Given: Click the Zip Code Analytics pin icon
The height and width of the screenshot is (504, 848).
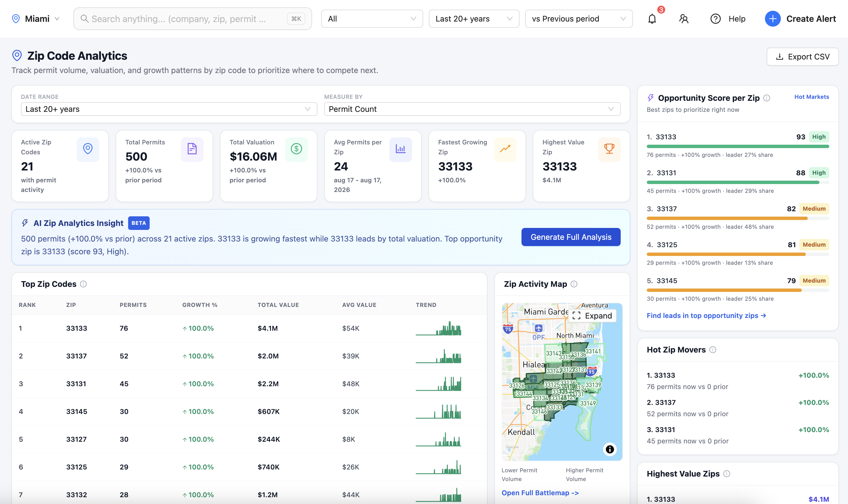Looking at the screenshot, I should (x=17, y=55).
